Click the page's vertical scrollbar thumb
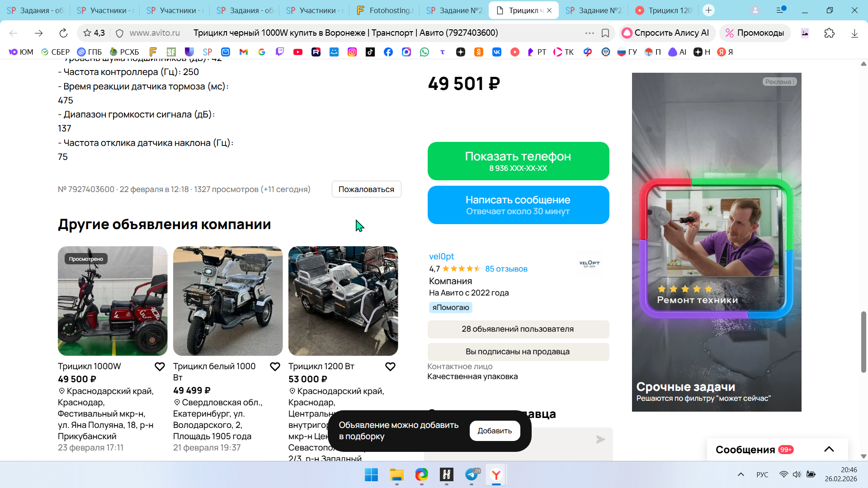The width and height of the screenshot is (868, 488). [x=863, y=342]
